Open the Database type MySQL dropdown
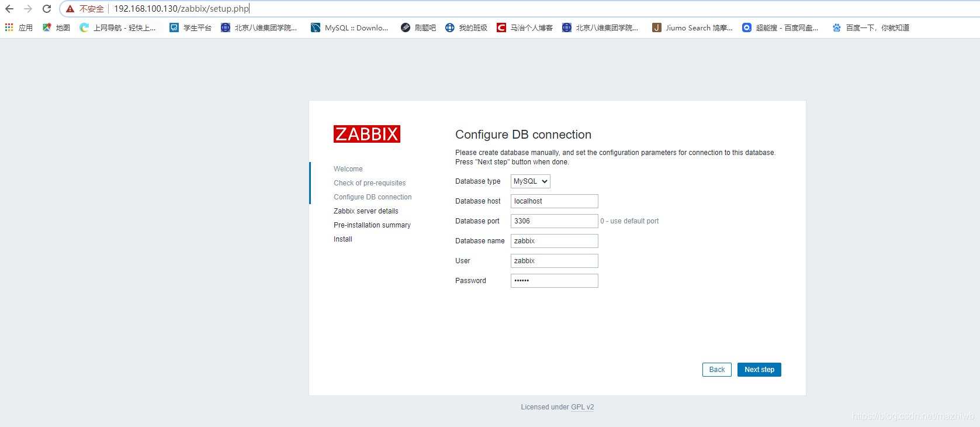The height and width of the screenshot is (427, 980). 531,181
